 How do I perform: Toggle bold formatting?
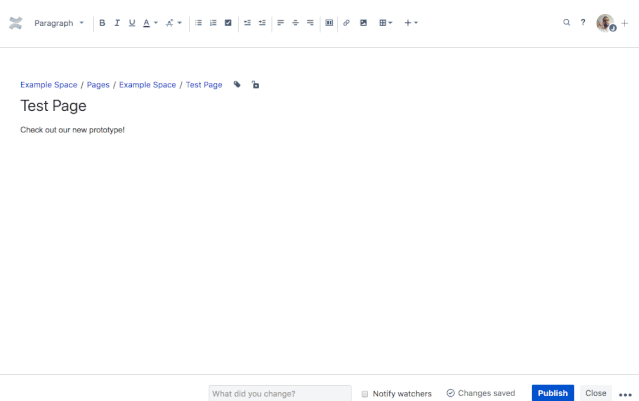(102, 23)
